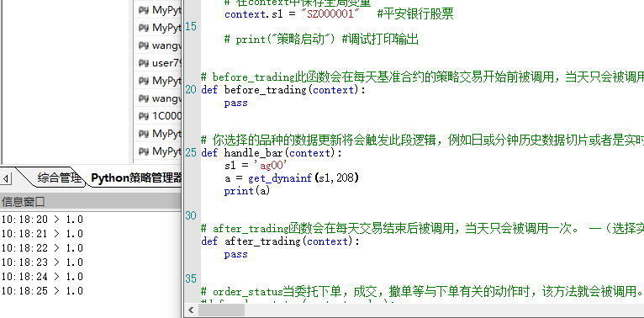
Task: Click the tab strip left scroll arrow
Action: (x=6, y=178)
